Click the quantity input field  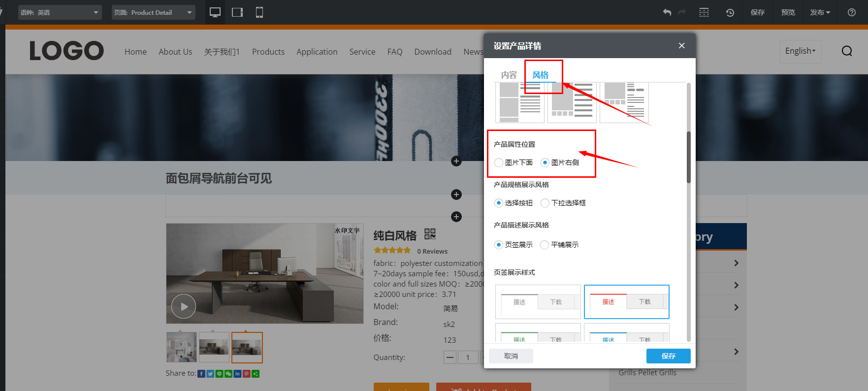pyautogui.click(x=468, y=357)
